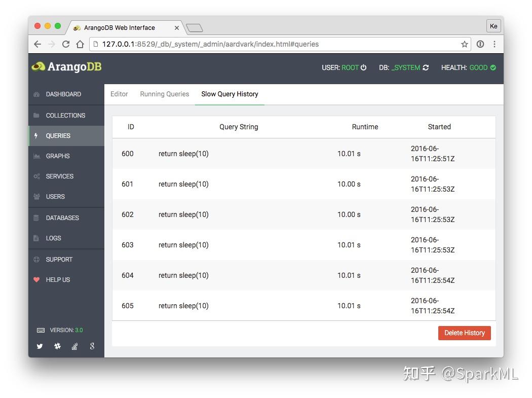This screenshot has width=532, height=398.
Task: Navigate to the Services panel
Action: (x=61, y=176)
